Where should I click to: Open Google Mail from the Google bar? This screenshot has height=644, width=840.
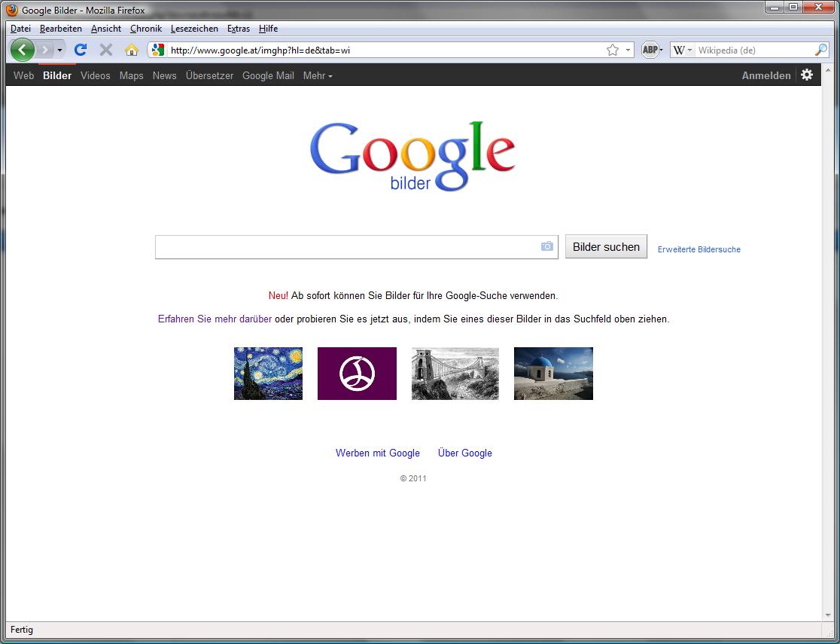268,75
